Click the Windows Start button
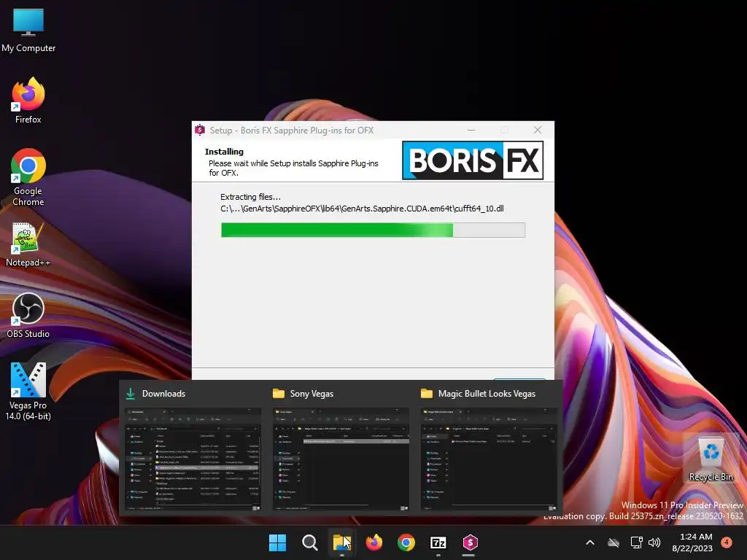The image size is (747, 560). (278, 542)
